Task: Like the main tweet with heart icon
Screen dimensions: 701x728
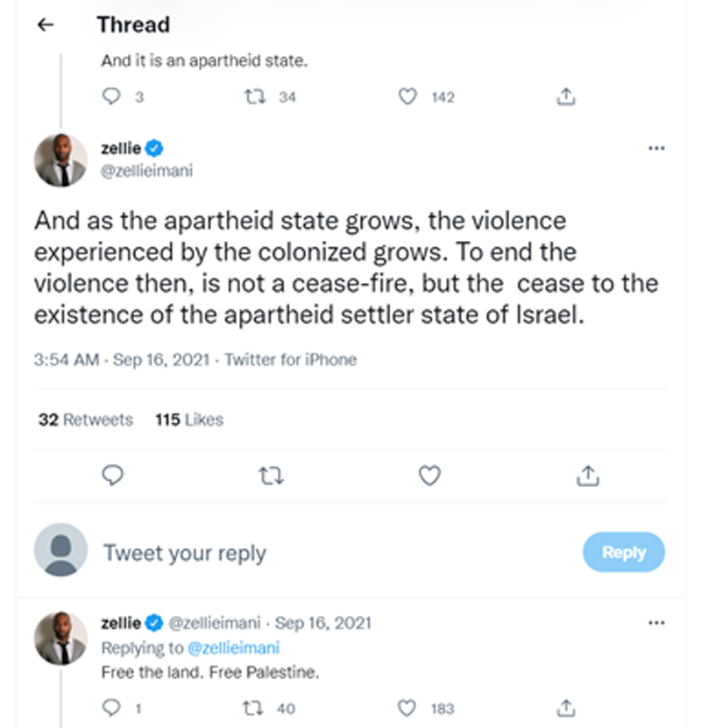Action: [x=428, y=475]
